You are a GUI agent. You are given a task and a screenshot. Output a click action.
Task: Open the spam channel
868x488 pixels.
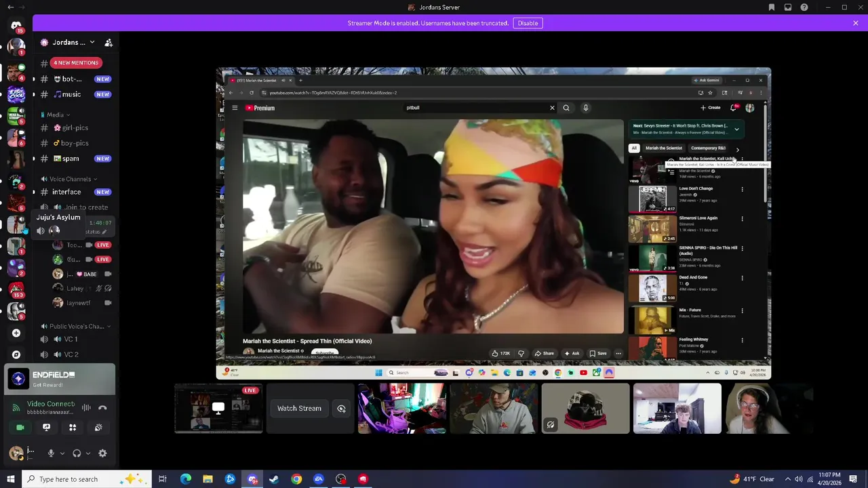(75, 159)
